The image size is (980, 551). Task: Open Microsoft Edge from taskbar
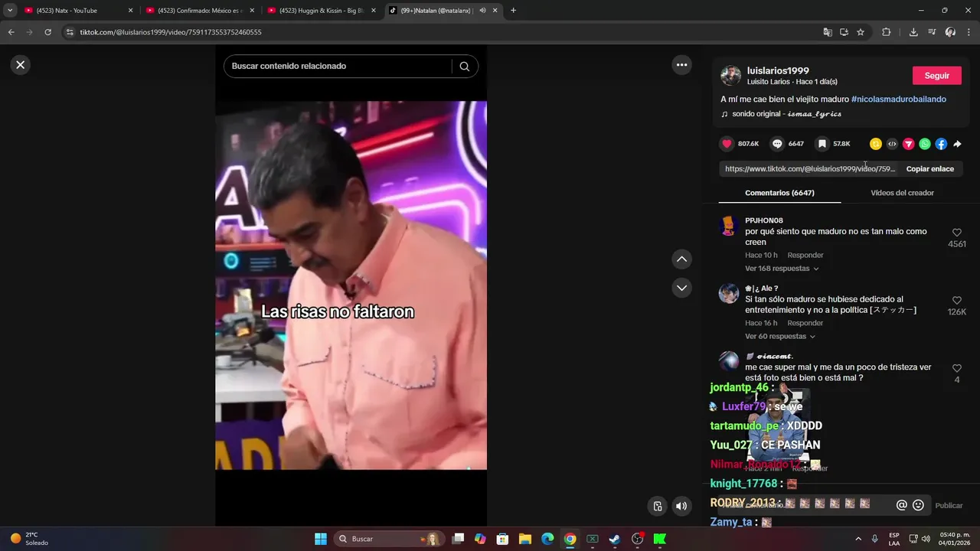pos(547,539)
